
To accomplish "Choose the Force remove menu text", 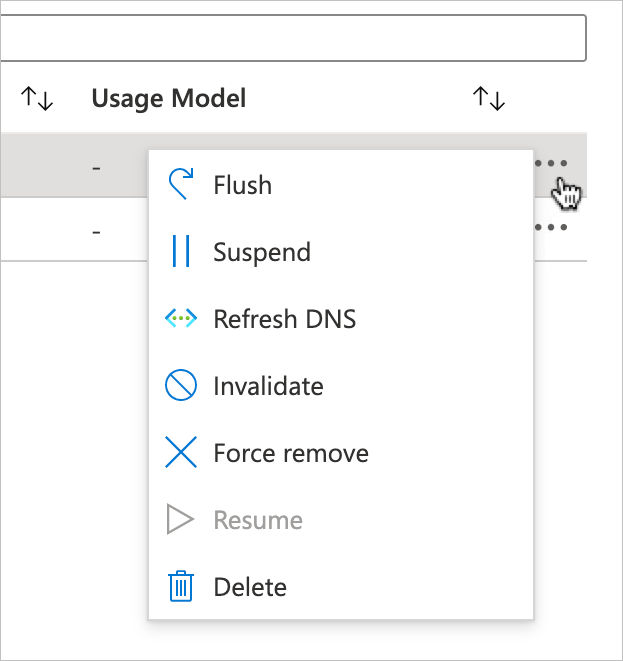I will (291, 453).
